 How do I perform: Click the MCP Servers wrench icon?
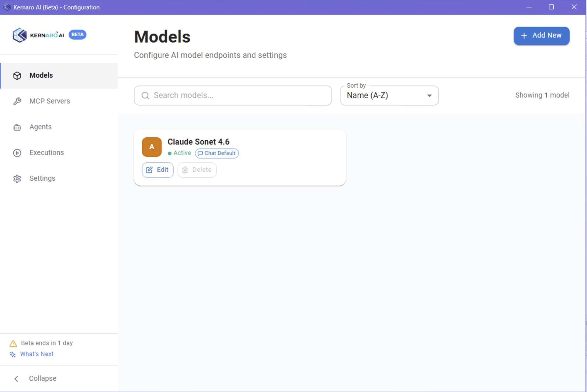pos(17,101)
